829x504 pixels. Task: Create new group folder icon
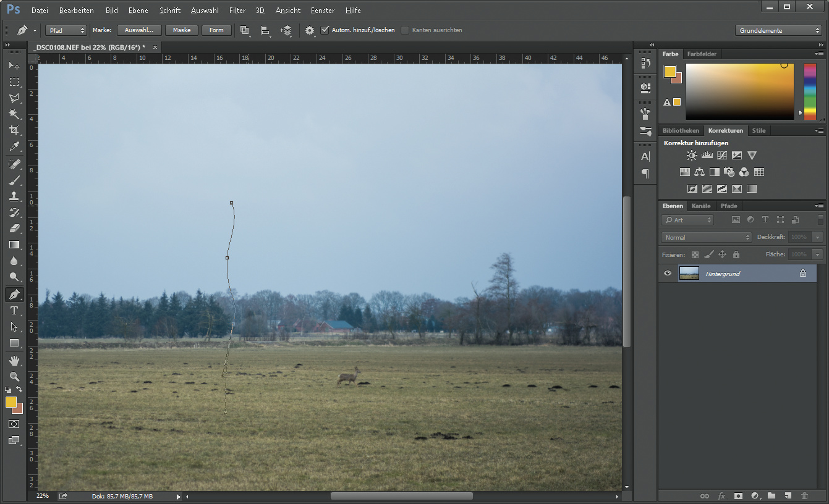click(771, 495)
